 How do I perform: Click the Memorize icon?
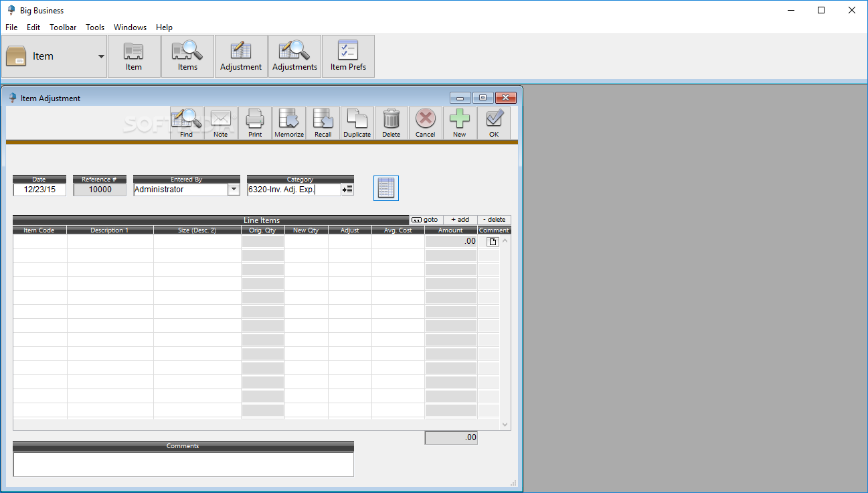click(289, 123)
